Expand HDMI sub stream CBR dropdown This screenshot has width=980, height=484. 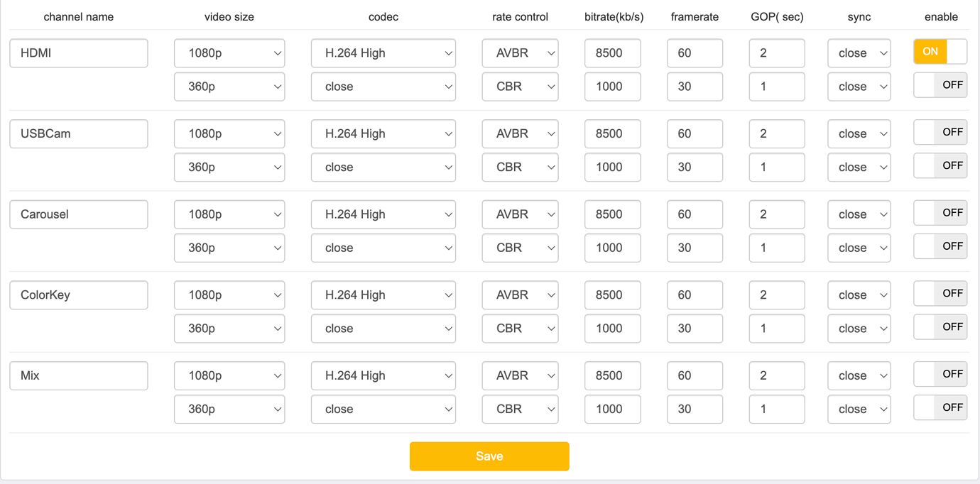click(x=520, y=87)
